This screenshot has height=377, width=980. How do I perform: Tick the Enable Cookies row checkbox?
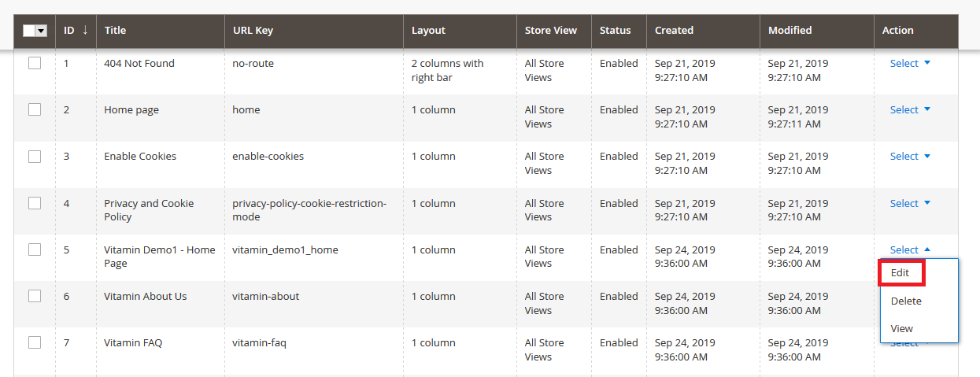coord(35,157)
